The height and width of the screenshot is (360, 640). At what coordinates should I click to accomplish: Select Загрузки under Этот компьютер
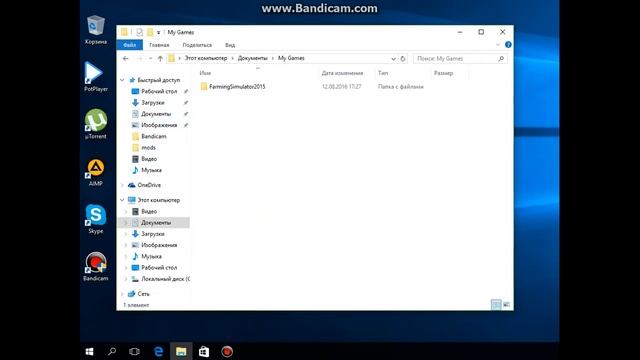(x=153, y=234)
